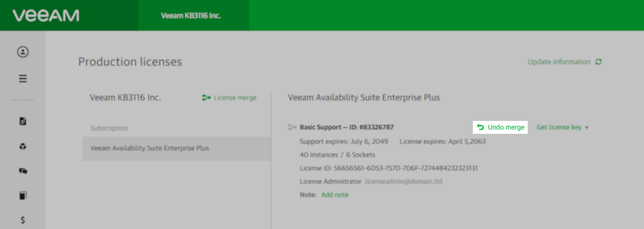Click the Veeam Availability Suite Enterprise Plus title
Screen dimensions: 644x229
364,98
